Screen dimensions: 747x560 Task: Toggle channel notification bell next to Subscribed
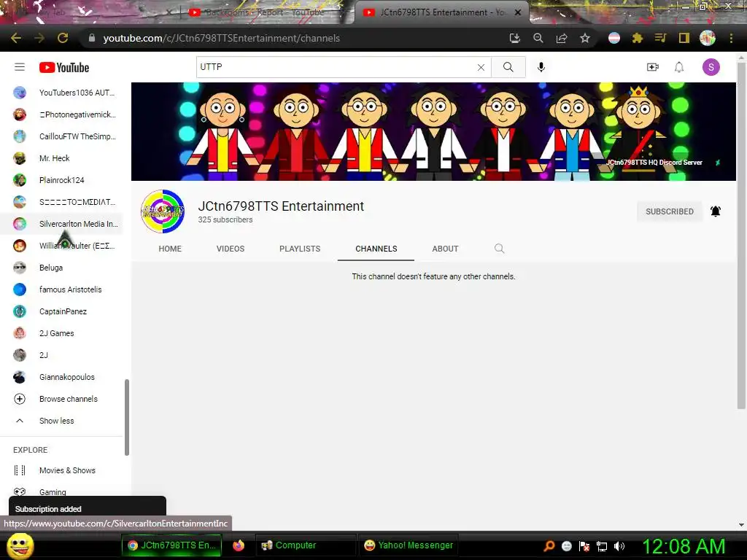coord(716,211)
